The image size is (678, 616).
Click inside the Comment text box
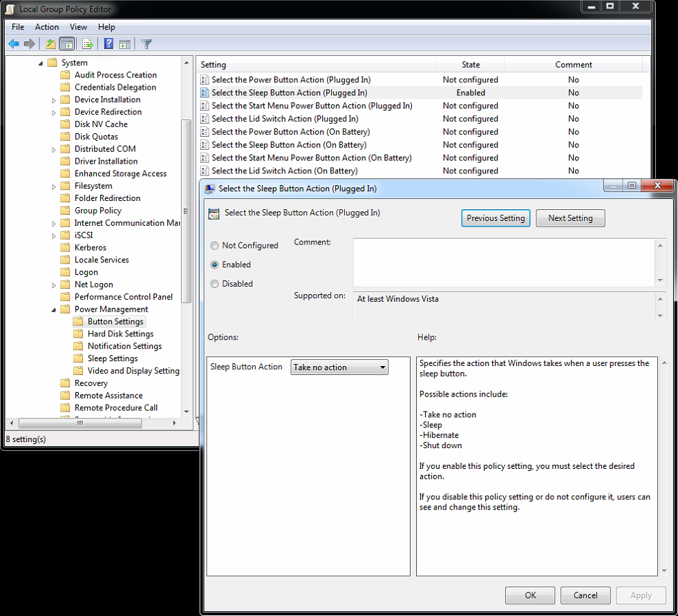505,262
